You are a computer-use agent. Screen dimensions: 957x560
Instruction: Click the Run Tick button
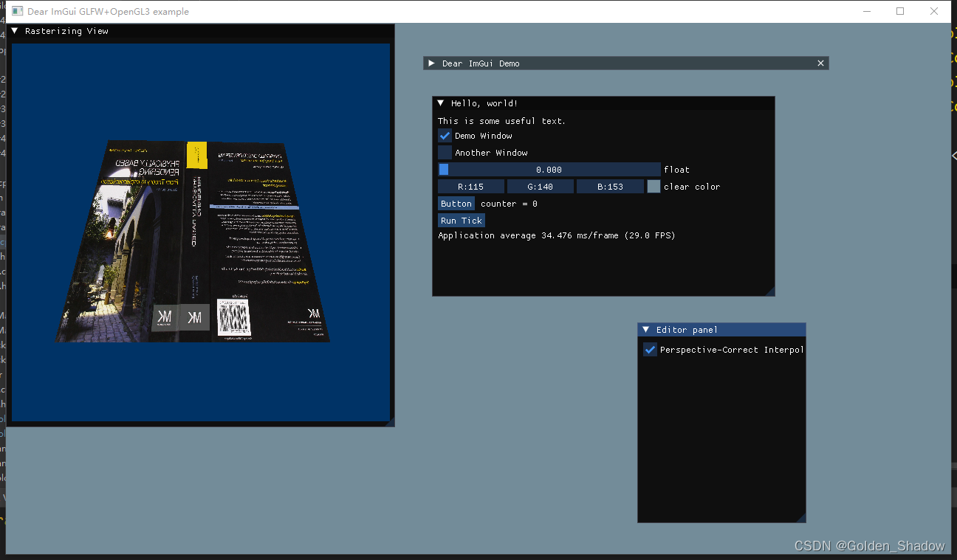[462, 221]
